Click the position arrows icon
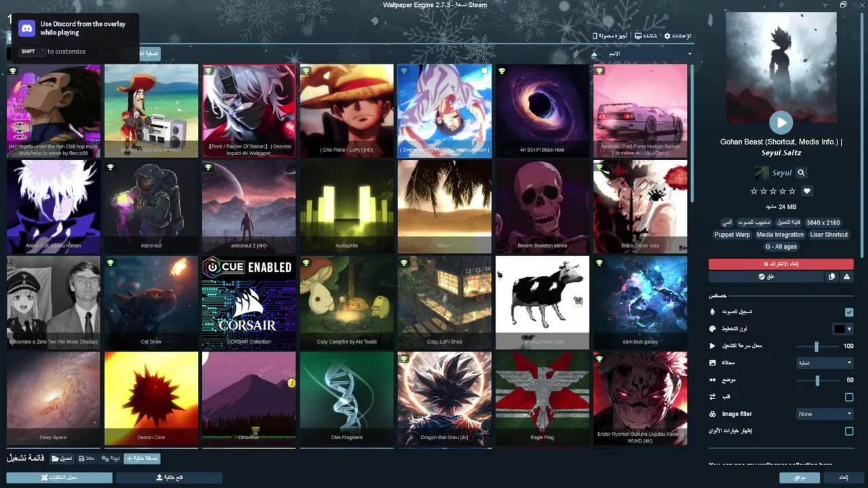This screenshot has width=868, height=488. click(712, 380)
